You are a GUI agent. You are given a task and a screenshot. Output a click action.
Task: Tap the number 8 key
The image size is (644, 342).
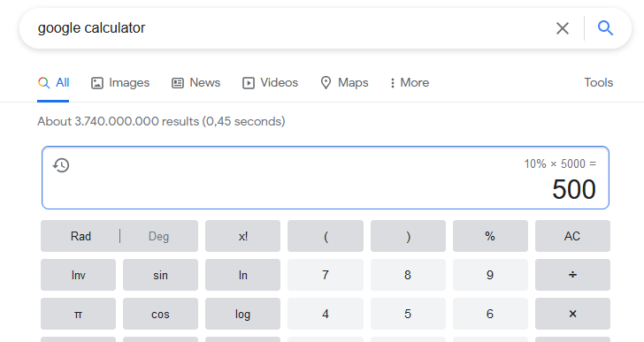pyautogui.click(x=408, y=275)
